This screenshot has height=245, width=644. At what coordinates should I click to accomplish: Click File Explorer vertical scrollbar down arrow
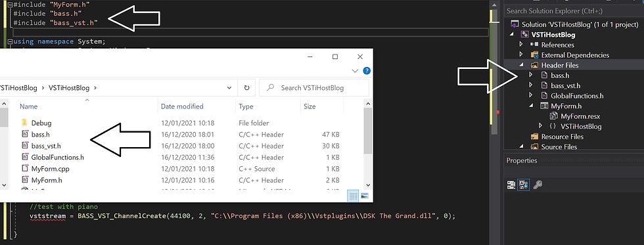pyautogui.click(x=367, y=185)
